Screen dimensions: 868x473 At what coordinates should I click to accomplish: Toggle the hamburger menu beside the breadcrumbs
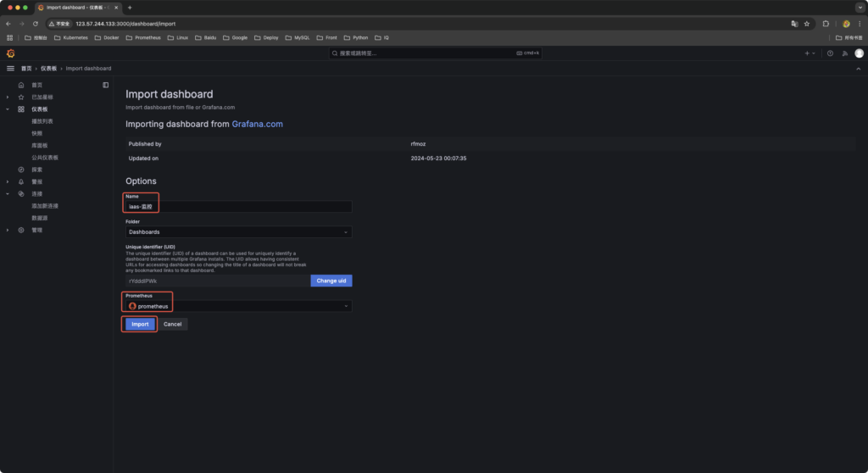coord(11,68)
